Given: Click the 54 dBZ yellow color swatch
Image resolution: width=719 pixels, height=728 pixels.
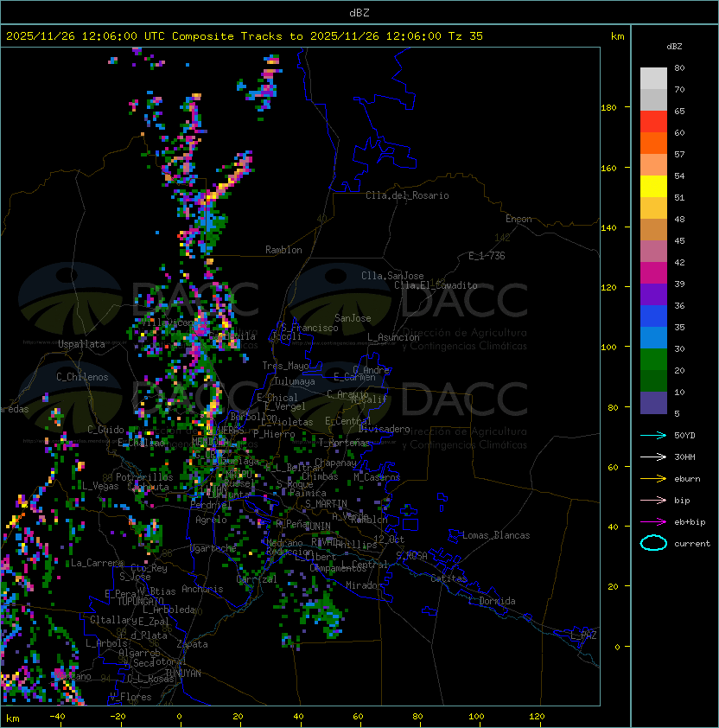Looking at the screenshot, I should [x=653, y=186].
